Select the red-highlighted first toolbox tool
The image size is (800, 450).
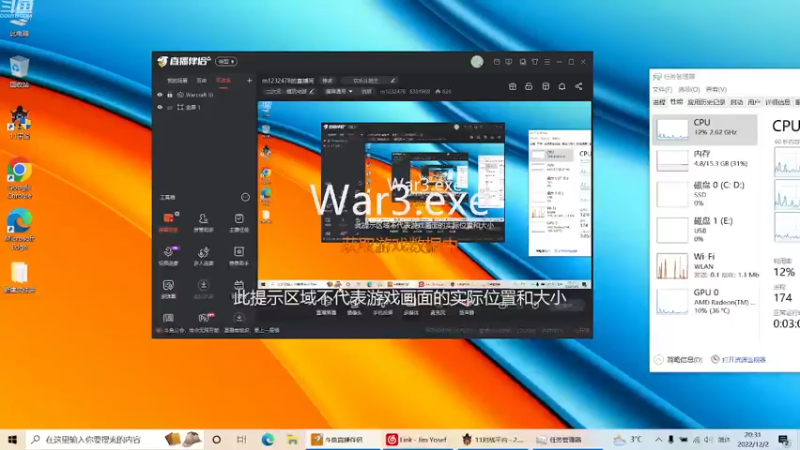pyautogui.click(x=168, y=222)
